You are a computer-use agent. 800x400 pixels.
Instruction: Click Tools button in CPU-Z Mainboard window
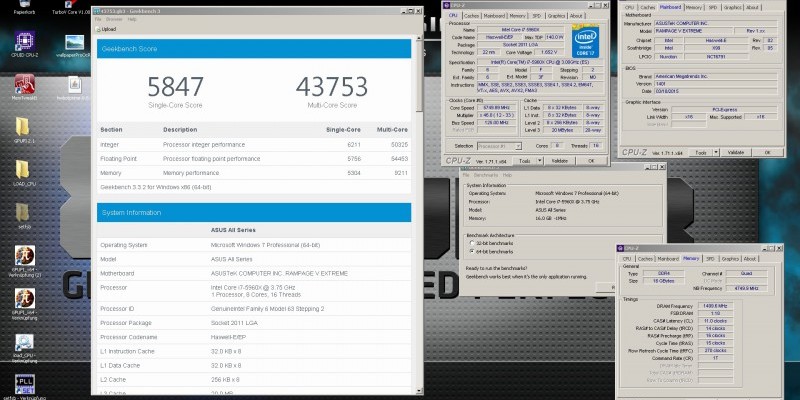pos(701,152)
